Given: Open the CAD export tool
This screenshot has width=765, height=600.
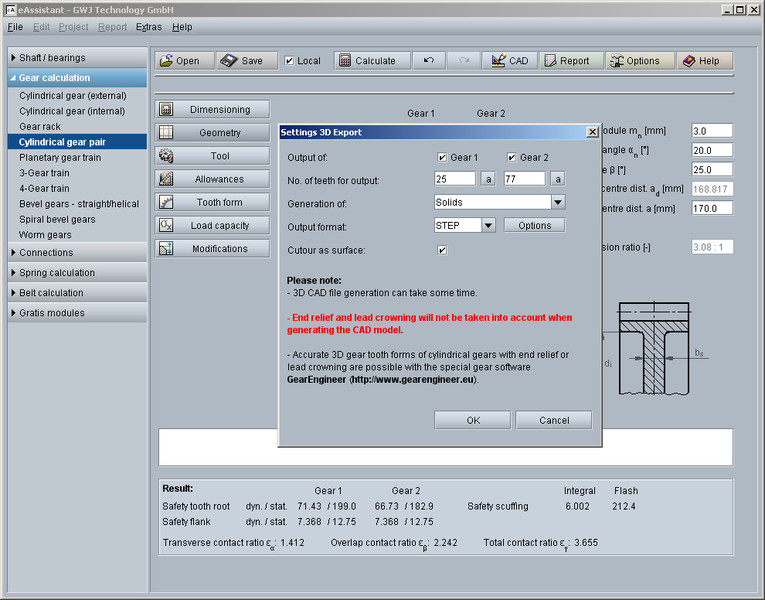Looking at the screenshot, I should (x=509, y=61).
